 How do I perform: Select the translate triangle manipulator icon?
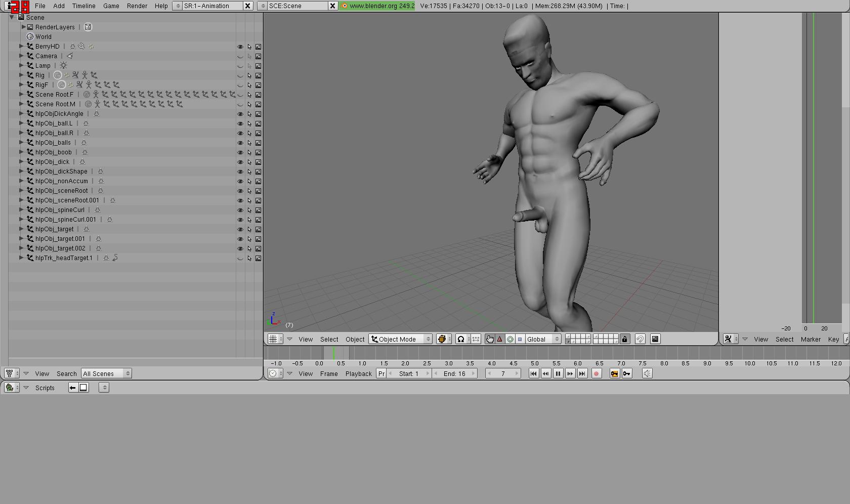(500, 339)
